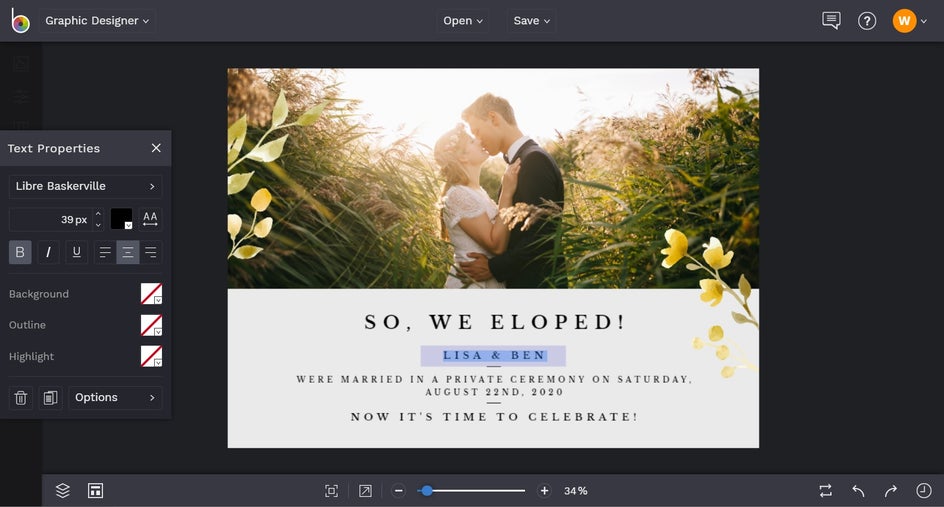Zoom in with the plus button
The image size is (944, 507).
pos(544,491)
